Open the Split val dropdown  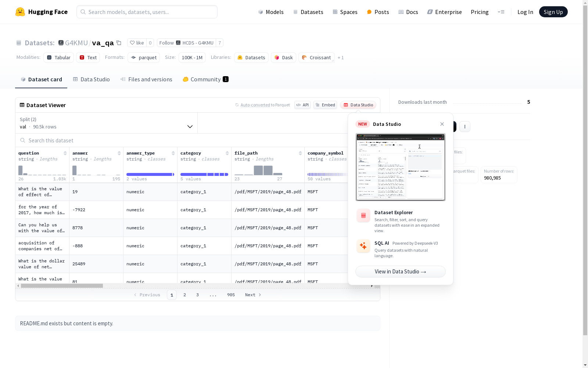(106, 123)
